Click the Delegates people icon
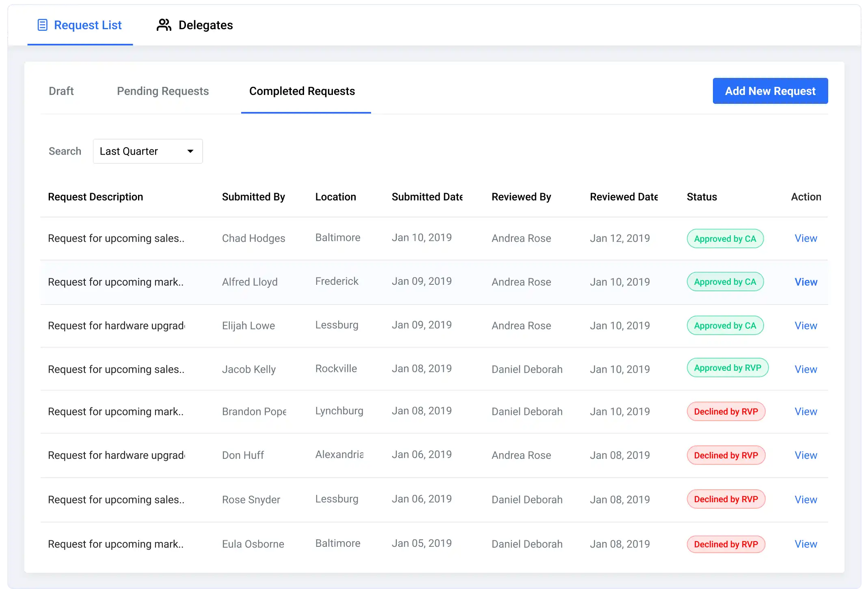 pyautogui.click(x=164, y=25)
